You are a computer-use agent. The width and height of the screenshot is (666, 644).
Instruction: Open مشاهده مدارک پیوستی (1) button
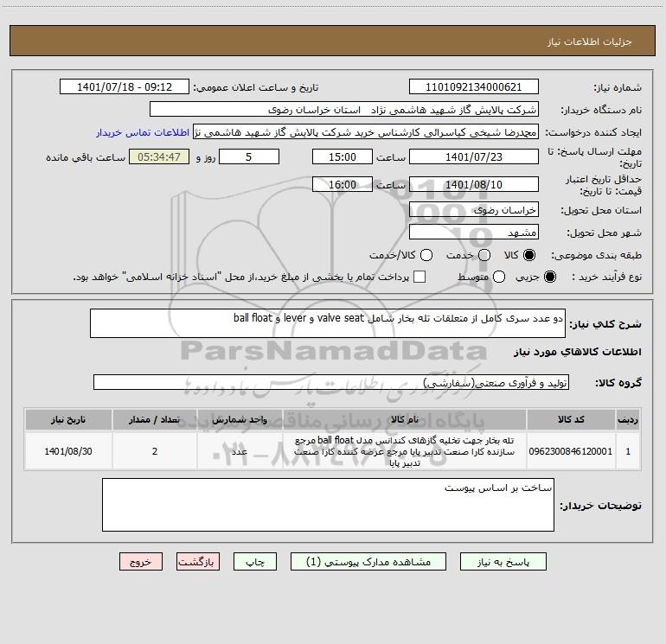(368, 562)
